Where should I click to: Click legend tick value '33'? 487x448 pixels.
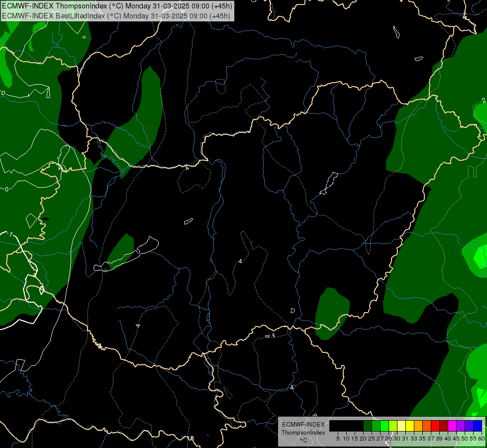click(x=414, y=439)
